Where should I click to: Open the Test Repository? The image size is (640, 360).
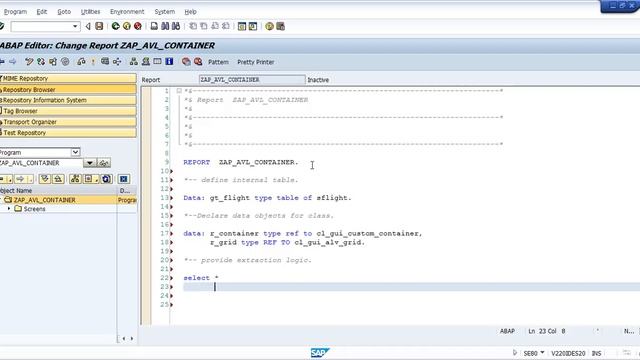(x=68, y=133)
